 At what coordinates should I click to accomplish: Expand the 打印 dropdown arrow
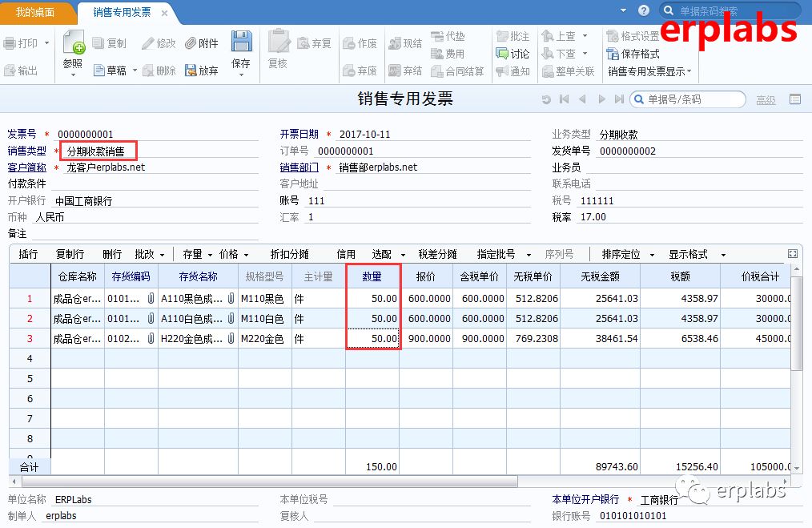point(47,43)
